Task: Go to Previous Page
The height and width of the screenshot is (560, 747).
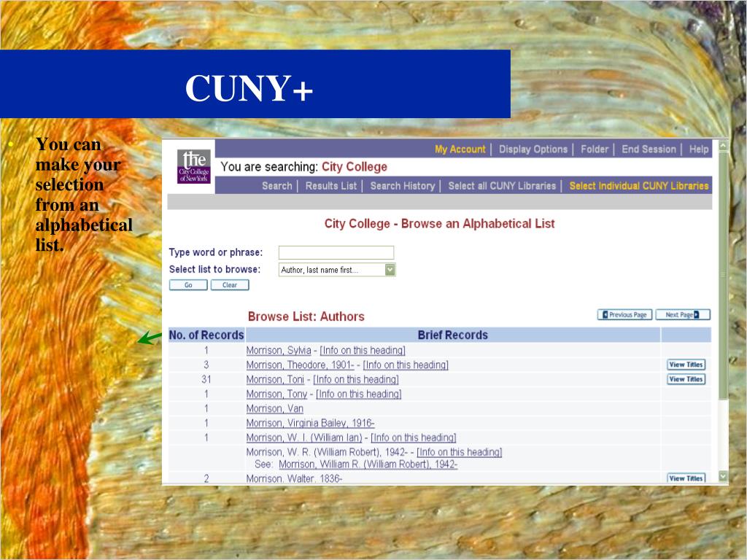Action: point(624,315)
